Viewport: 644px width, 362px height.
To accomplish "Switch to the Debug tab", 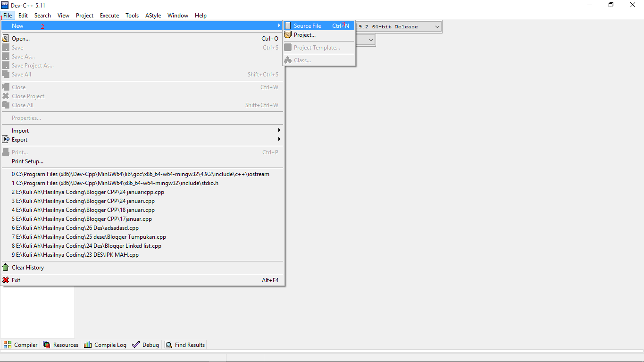I will (x=146, y=345).
